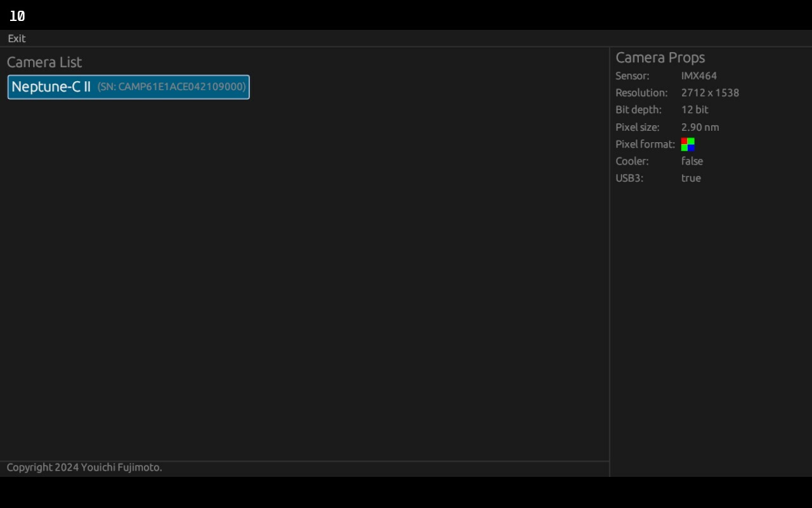812x508 pixels.
Task: Click the window title showing 10
Action: [16, 16]
